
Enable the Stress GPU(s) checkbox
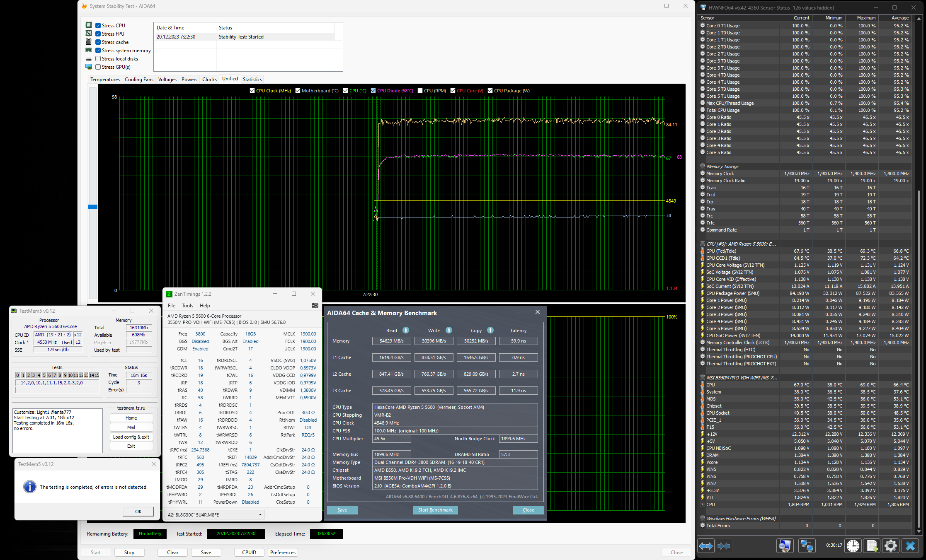click(x=98, y=67)
